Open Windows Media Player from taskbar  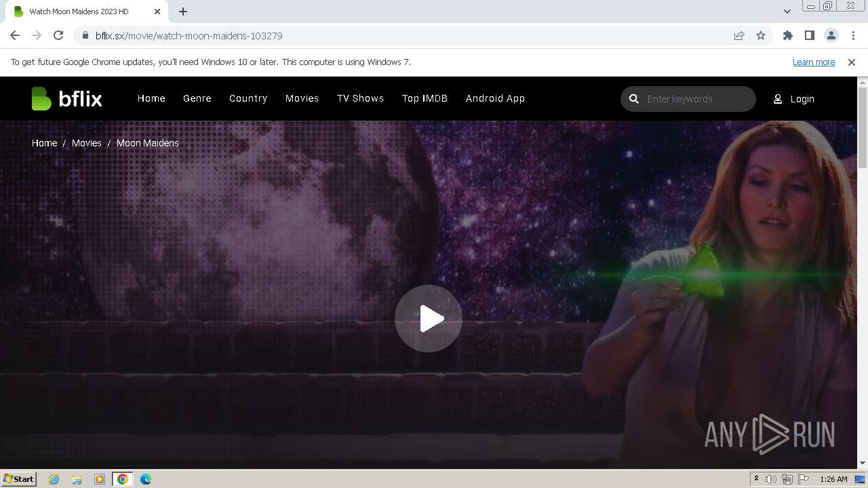tap(100, 479)
